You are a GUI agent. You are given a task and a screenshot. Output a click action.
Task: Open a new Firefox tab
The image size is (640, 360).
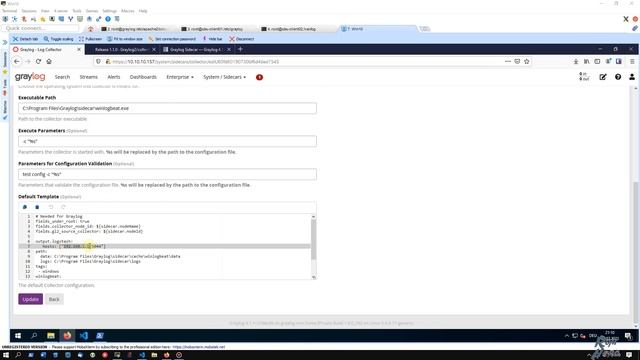240,49
